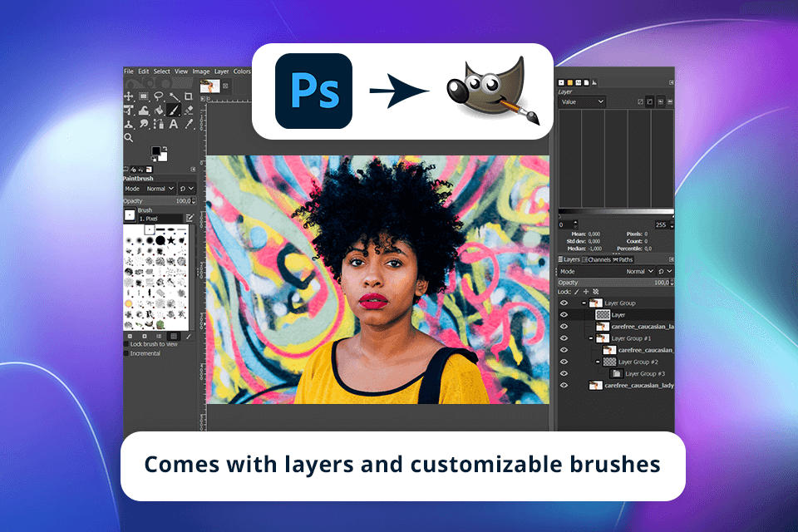Click the black foreground color swatch

coord(155,150)
